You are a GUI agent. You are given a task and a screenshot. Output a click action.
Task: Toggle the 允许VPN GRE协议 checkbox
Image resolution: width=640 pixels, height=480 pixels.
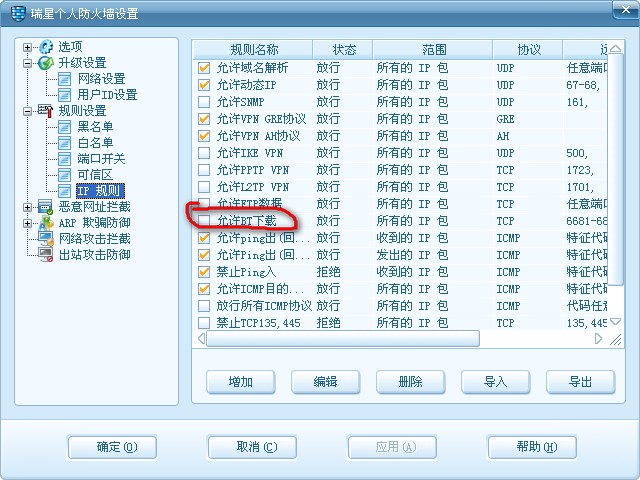tap(204, 119)
